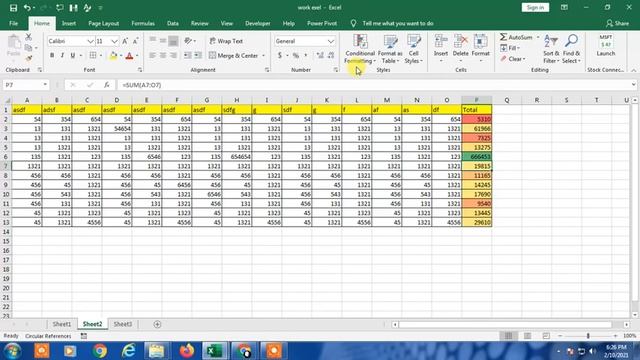The image size is (640, 360).
Task: Open Cell Styles gallery
Action: pos(413,49)
